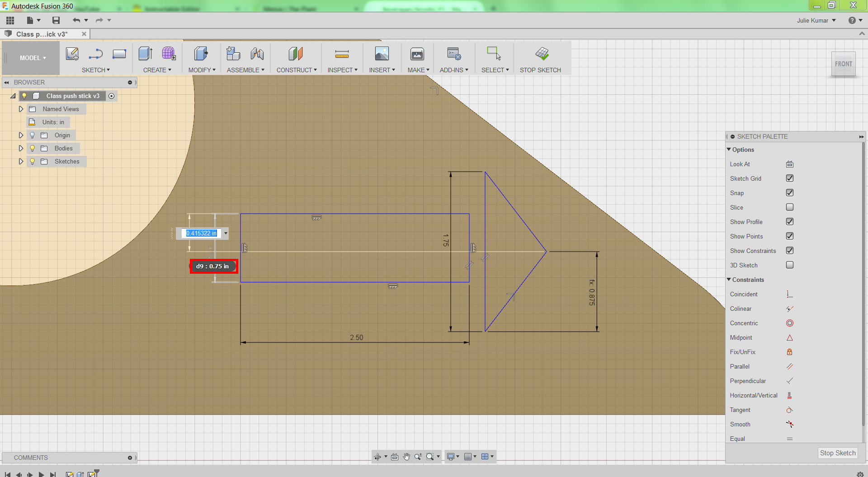
Task: Click the Pan hand navigation icon
Action: 406,457
